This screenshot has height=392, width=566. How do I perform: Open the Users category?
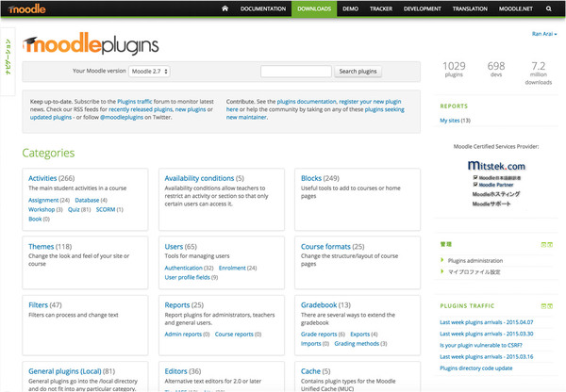(174, 247)
